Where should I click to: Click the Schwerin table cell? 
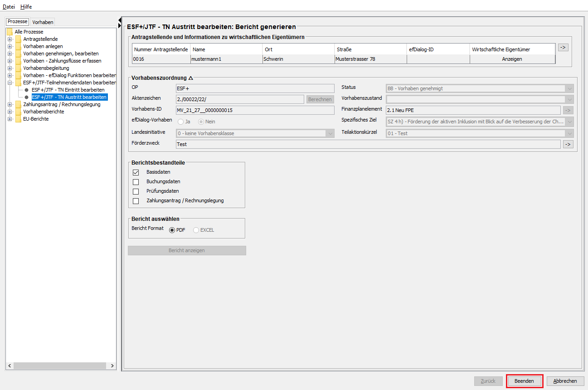(298, 59)
